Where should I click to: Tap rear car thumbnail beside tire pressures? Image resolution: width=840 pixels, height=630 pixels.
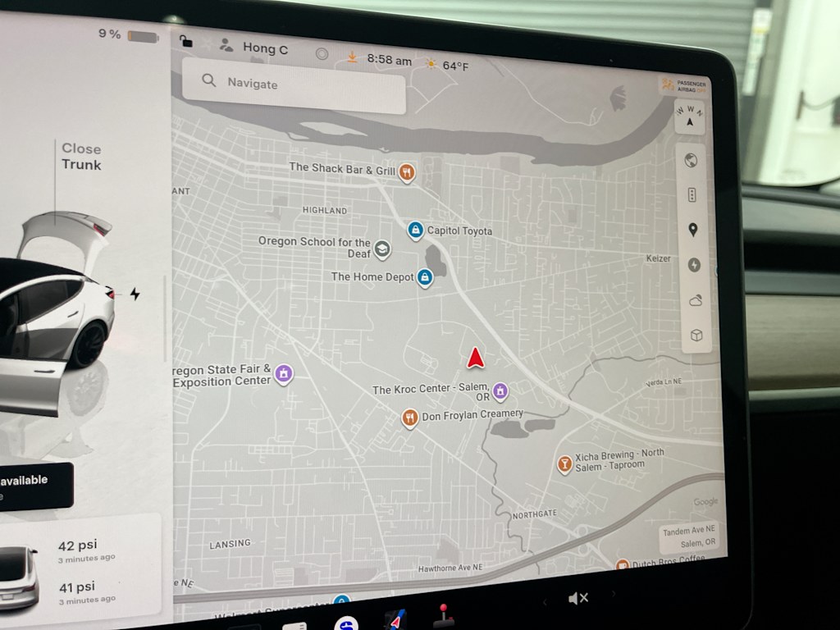[19, 578]
